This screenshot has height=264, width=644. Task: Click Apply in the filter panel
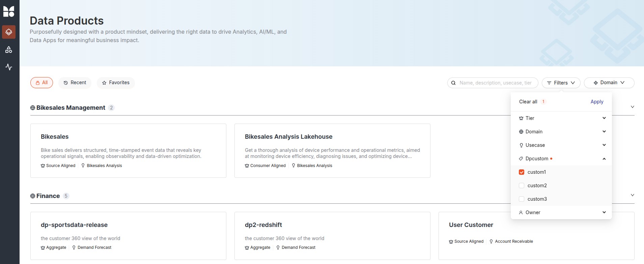click(x=597, y=102)
